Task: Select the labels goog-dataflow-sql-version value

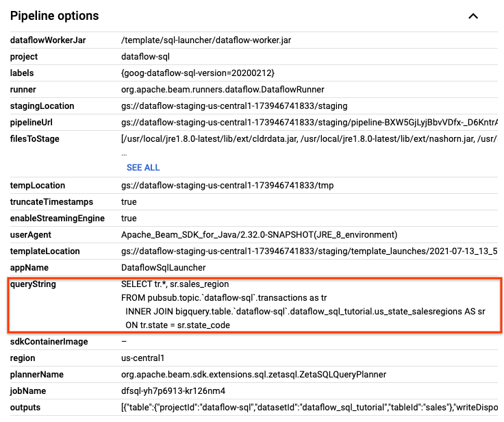Action: [199, 73]
